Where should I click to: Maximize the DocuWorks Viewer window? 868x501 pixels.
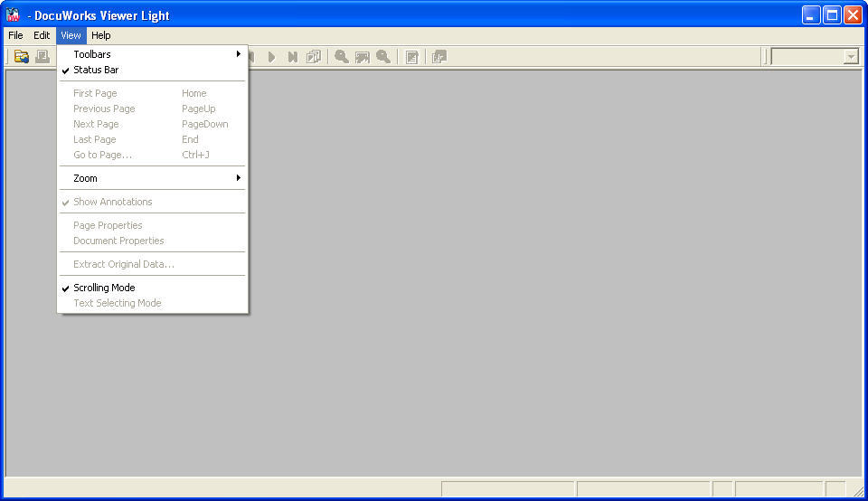(x=832, y=15)
